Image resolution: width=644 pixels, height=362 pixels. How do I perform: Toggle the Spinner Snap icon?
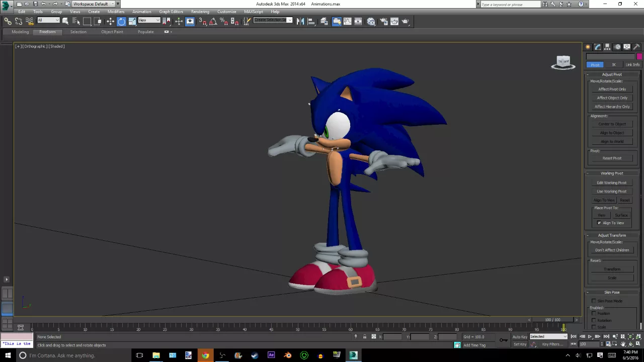click(234, 21)
